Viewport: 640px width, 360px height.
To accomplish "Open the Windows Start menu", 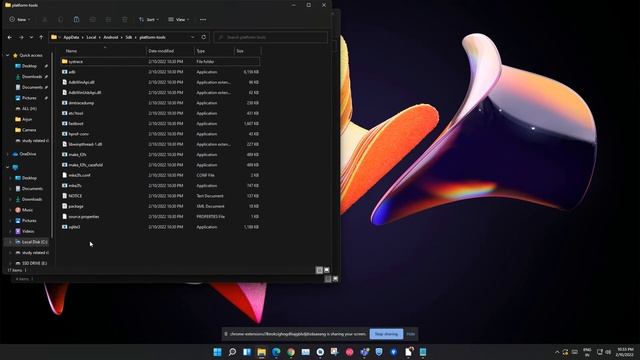I will point(218,352).
